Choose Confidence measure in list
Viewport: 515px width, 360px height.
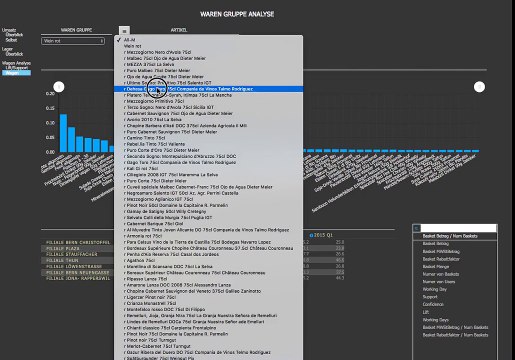(433, 304)
